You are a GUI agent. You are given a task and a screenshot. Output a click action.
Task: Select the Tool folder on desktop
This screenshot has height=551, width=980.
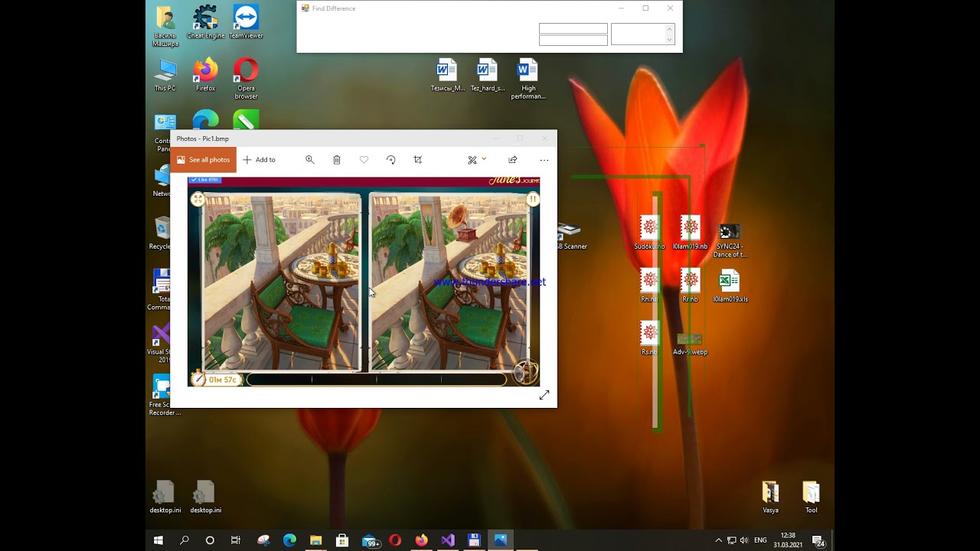[x=811, y=497]
